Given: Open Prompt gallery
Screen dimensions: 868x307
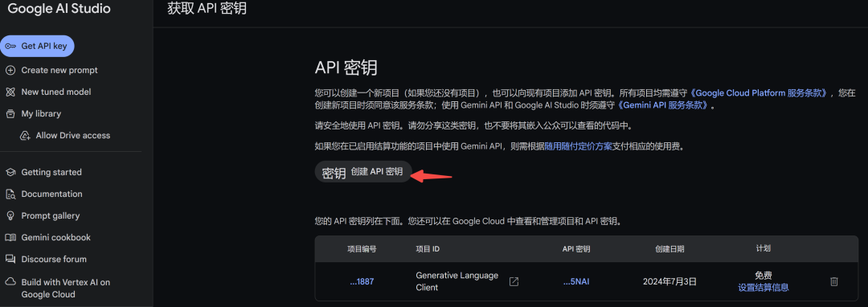Looking at the screenshot, I should click(x=51, y=215).
